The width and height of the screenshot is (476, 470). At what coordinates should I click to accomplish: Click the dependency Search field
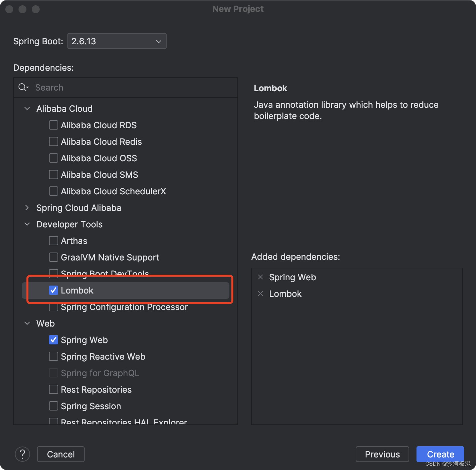(126, 88)
